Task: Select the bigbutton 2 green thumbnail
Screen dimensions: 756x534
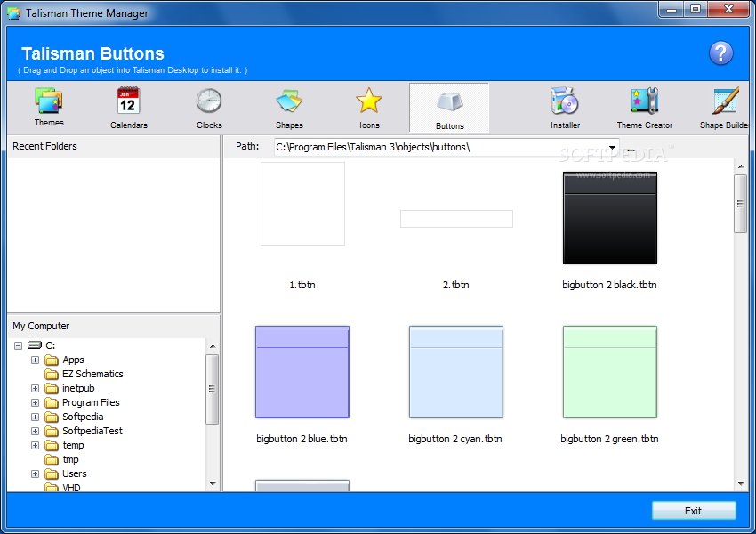Action: click(x=610, y=372)
